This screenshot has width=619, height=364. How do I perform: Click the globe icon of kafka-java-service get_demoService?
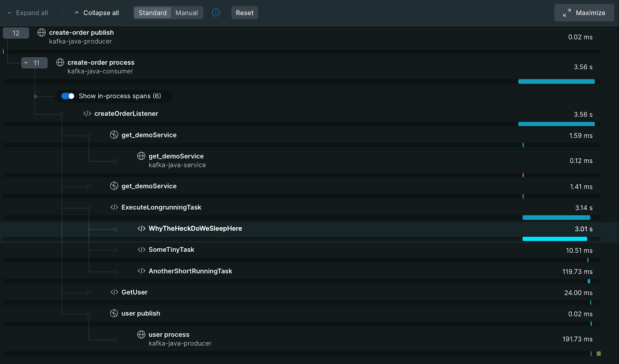[x=141, y=156]
